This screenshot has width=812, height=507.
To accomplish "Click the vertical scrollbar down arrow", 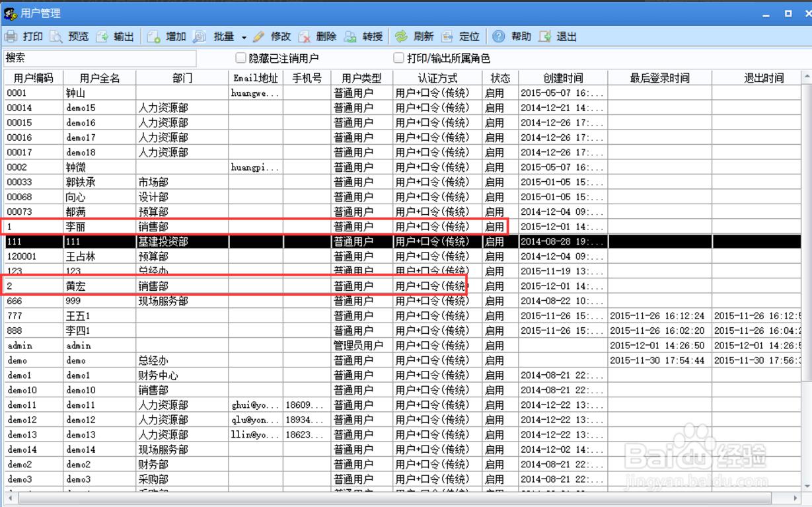I will 806,485.
